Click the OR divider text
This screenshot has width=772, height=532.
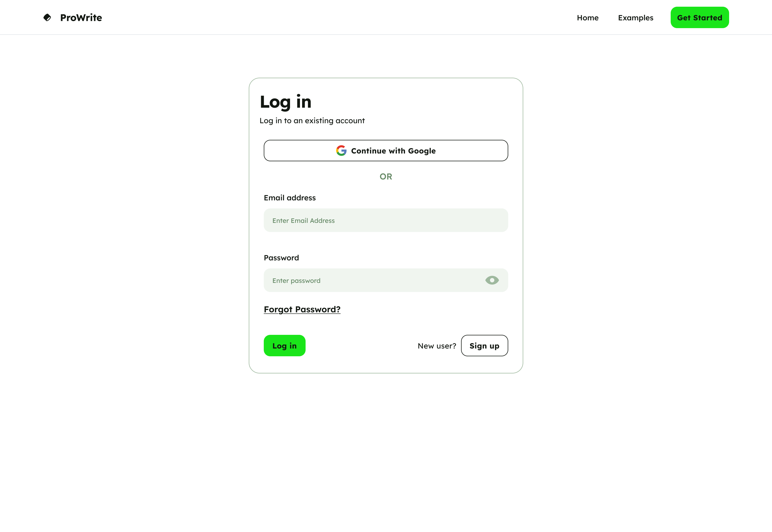click(386, 177)
